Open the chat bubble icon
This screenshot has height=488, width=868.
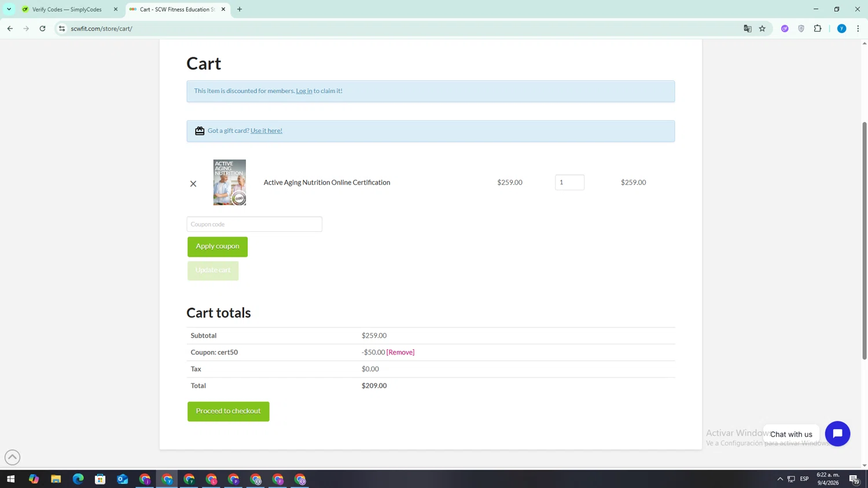coord(837,434)
